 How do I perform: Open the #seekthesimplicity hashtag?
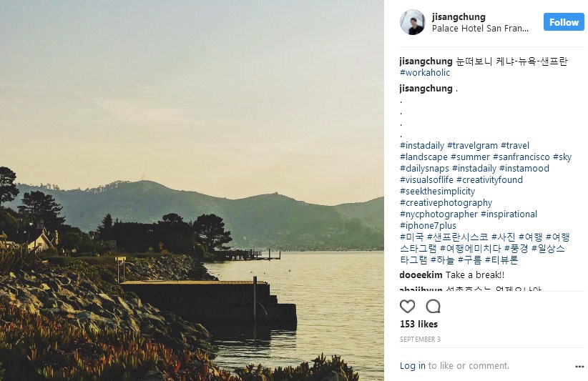(x=437, y=192)
